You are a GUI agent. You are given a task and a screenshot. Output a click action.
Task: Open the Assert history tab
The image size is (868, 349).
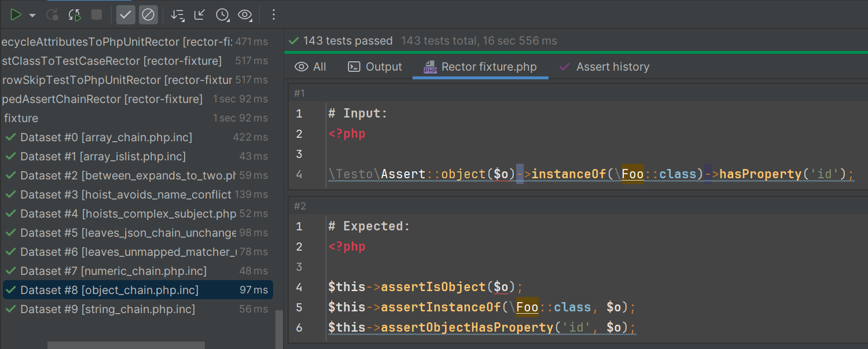[x=604, y=67]
